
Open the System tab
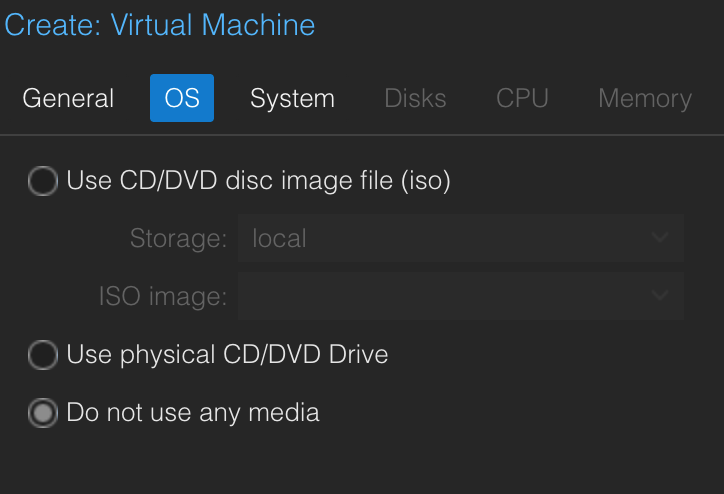[x=292, y=98]
